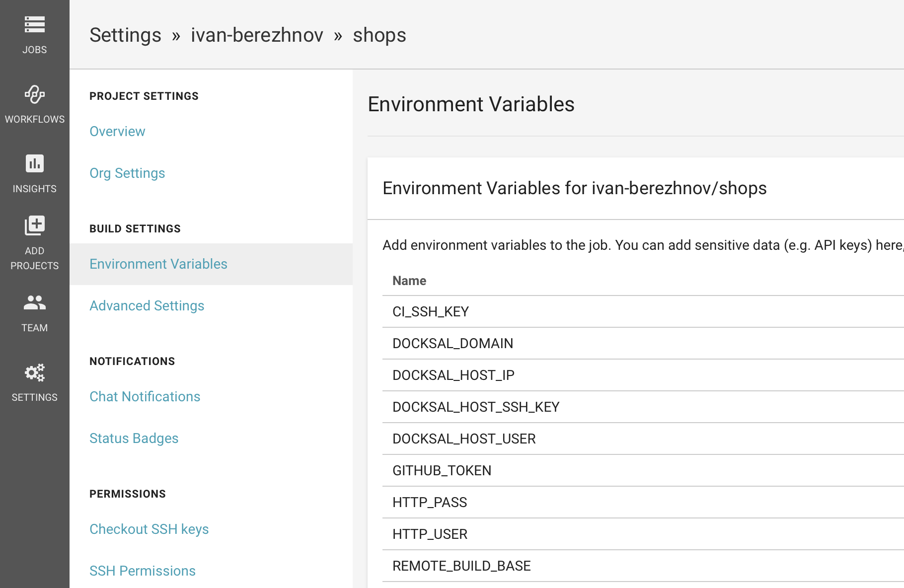Click ivan-berezhnov in the breadcrumb

coord(257,35)
